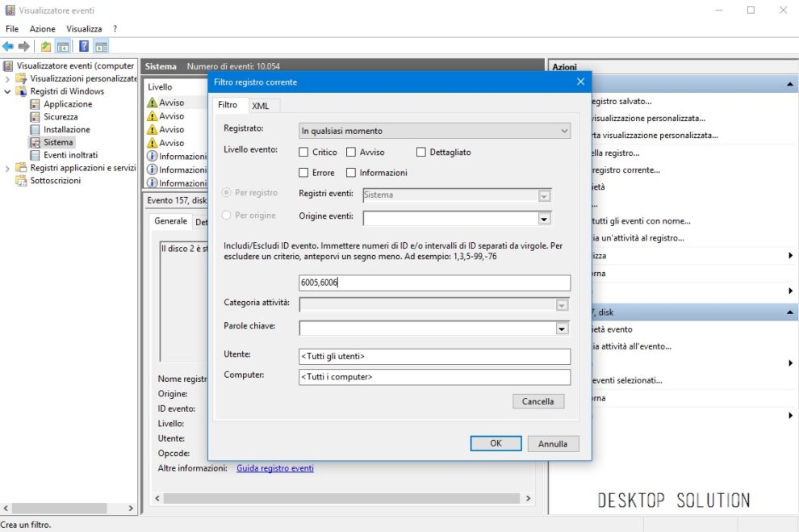Click the Cancella button
This screenshot has width=799, height=532.
(538, 401)
